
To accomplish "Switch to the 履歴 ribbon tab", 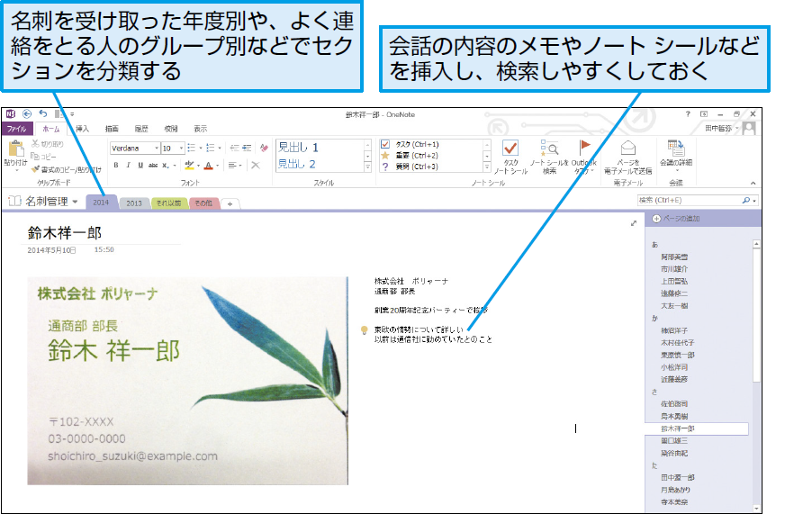I will pyautogui.click(x=141, y=129).
